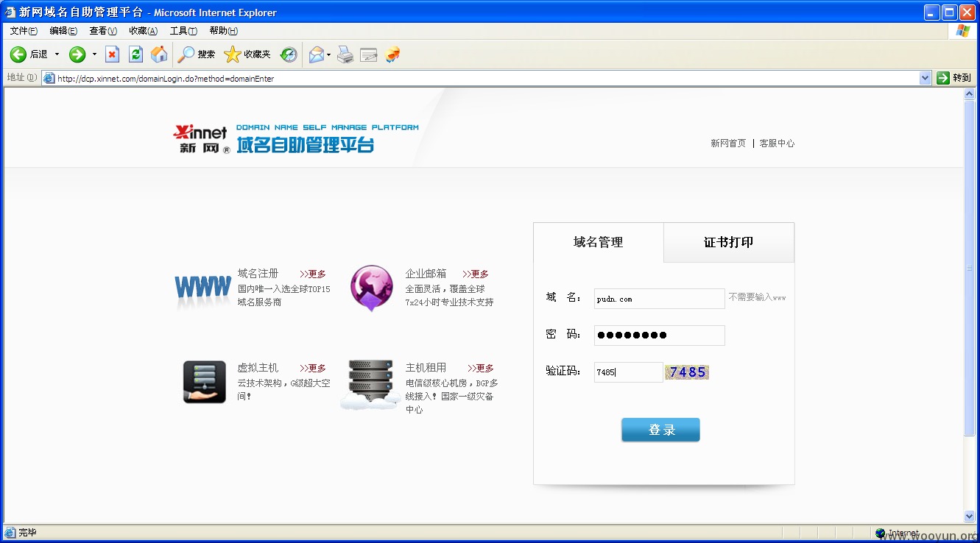Screen dimensions: 980x543
Task: Open the Forward history dropdown arrow
Action: pos(94,54)
